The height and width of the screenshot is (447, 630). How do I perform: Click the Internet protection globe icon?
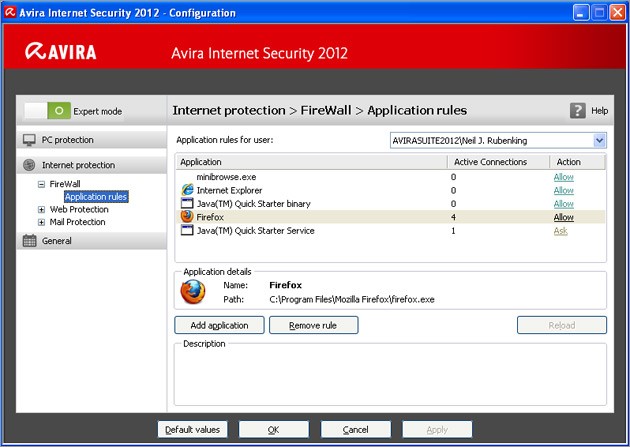pos(29,165)
